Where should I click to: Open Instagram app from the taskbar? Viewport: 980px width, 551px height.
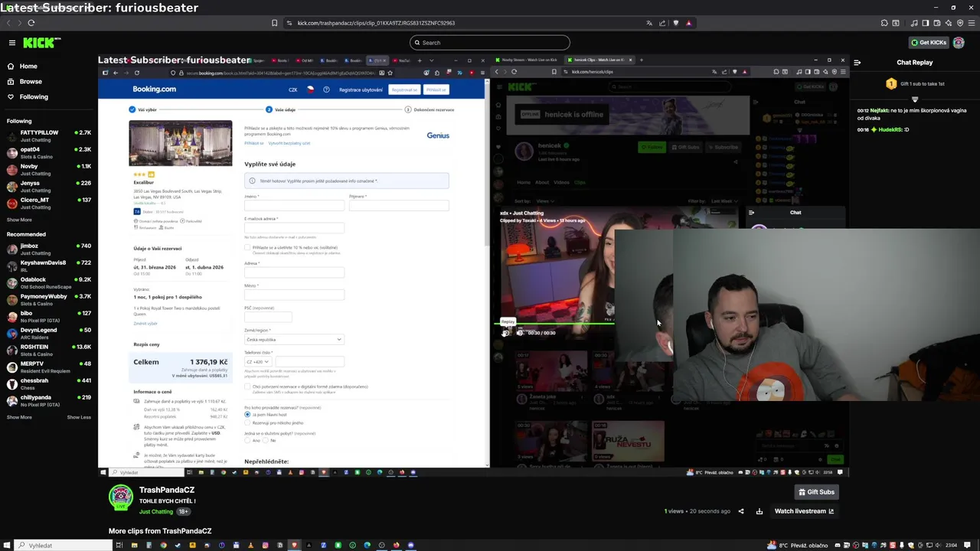265,545
